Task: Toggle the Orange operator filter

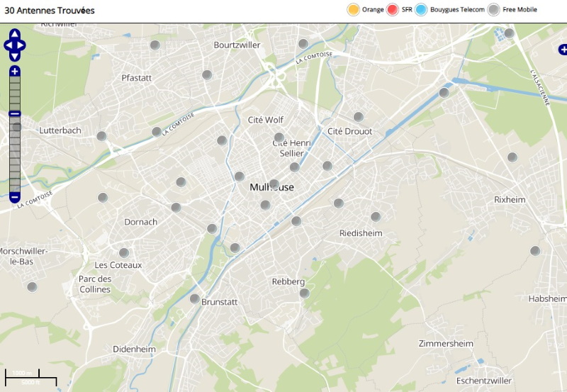Action: click(x=353, y=10)
